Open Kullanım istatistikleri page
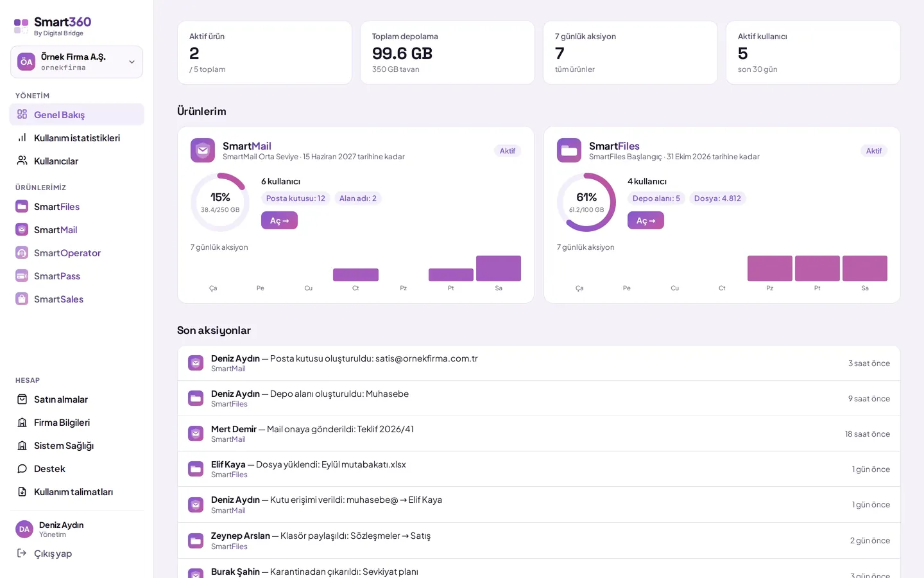The height and width of the screenshot is (578, 924). click(x=76, y=137)
